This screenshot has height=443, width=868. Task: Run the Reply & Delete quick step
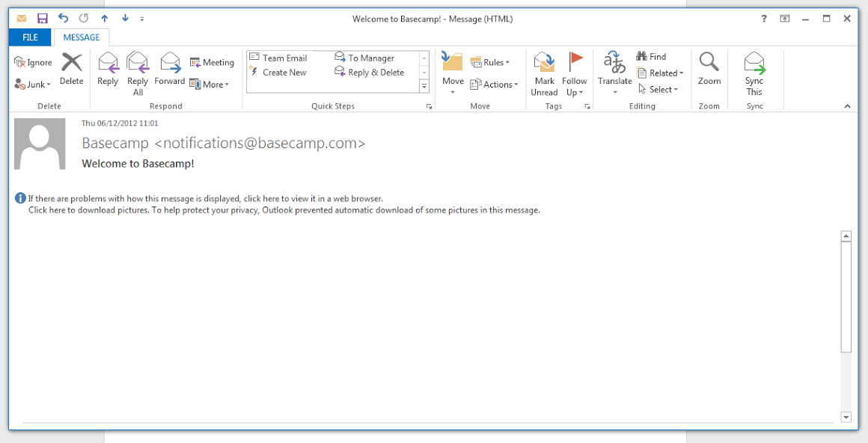point(369,72)
